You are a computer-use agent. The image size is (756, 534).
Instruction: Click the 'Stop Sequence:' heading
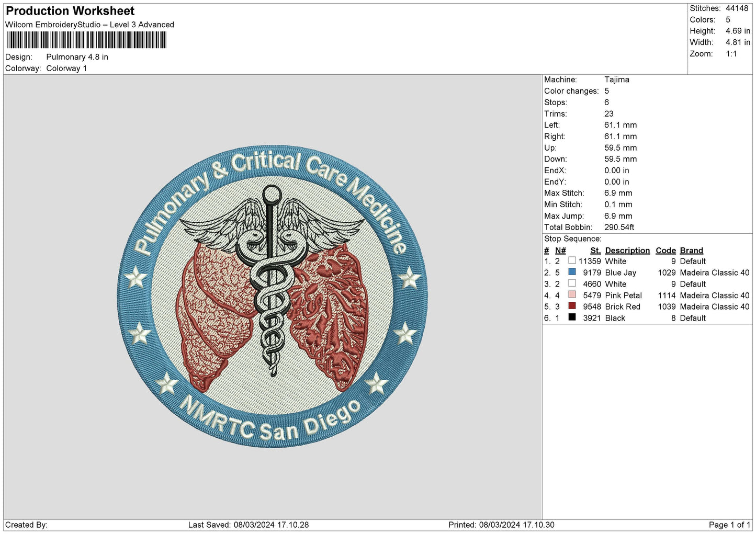(573, 239)
